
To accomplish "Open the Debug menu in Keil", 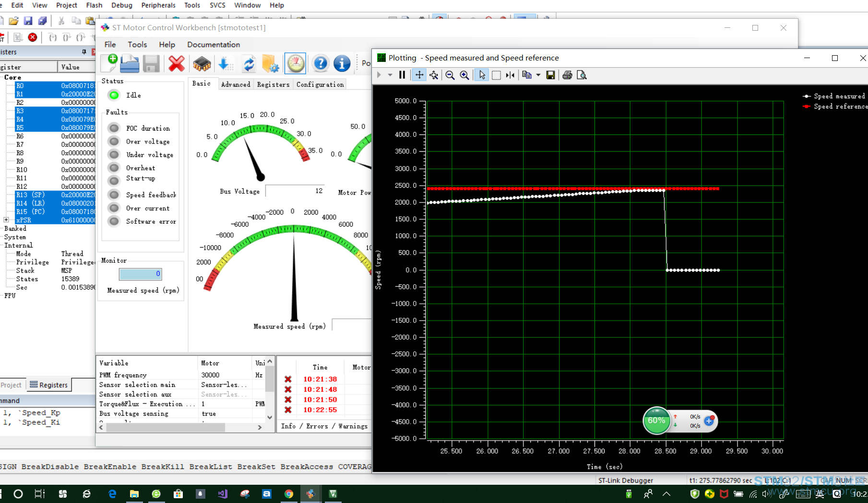I will point(122,5).
